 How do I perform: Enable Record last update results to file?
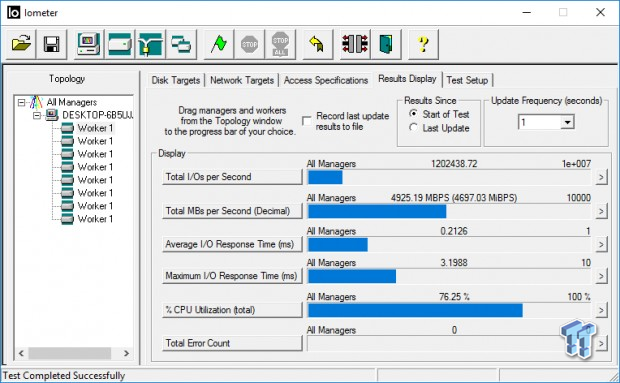307,121
